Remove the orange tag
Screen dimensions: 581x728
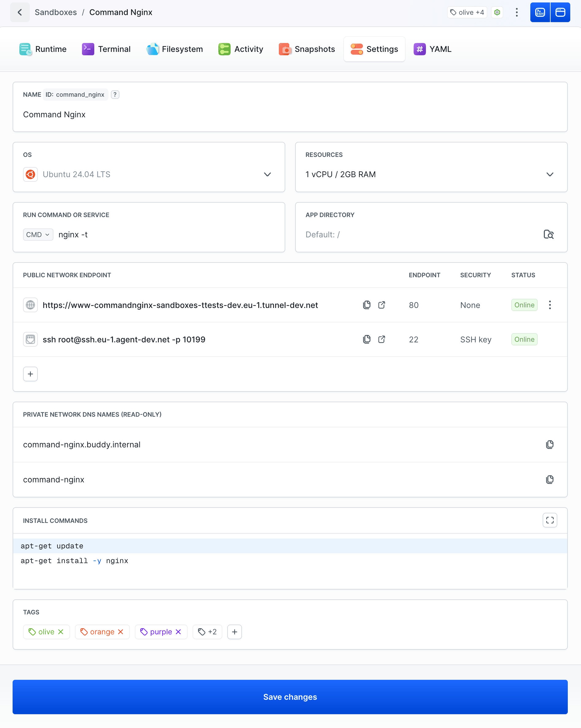tap(121, 632)
